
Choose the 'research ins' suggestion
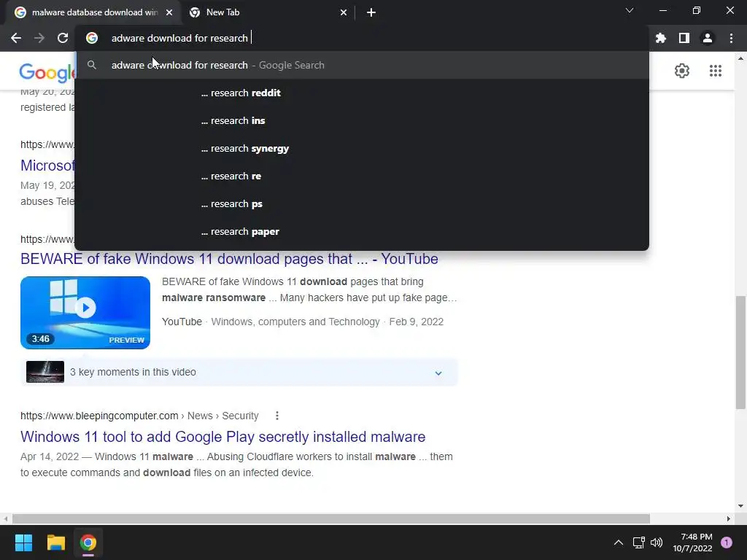[x=362, y=120]
